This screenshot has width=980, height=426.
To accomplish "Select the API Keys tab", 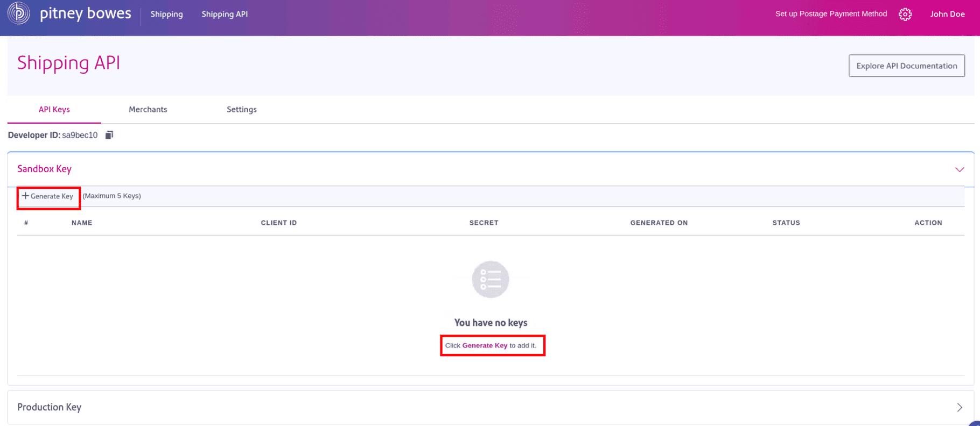I will point(54,109).
